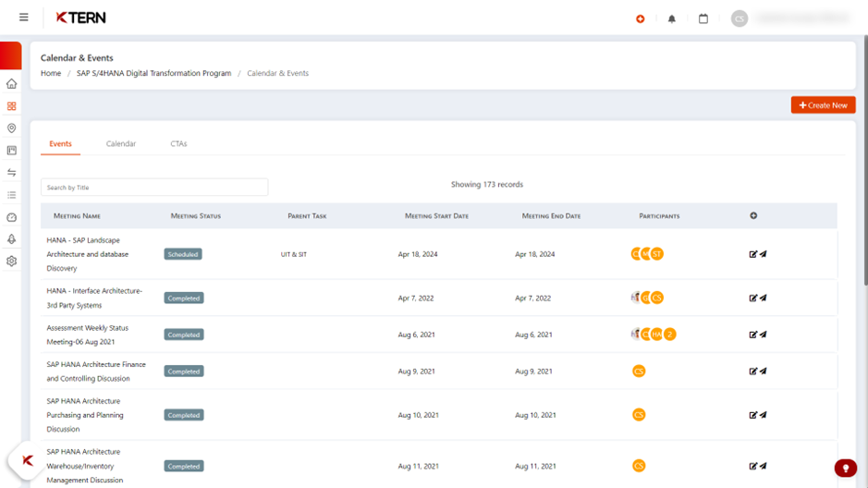Click the Participants column header
The width and height of the screenshot is (868, 488).
[659, 215]
